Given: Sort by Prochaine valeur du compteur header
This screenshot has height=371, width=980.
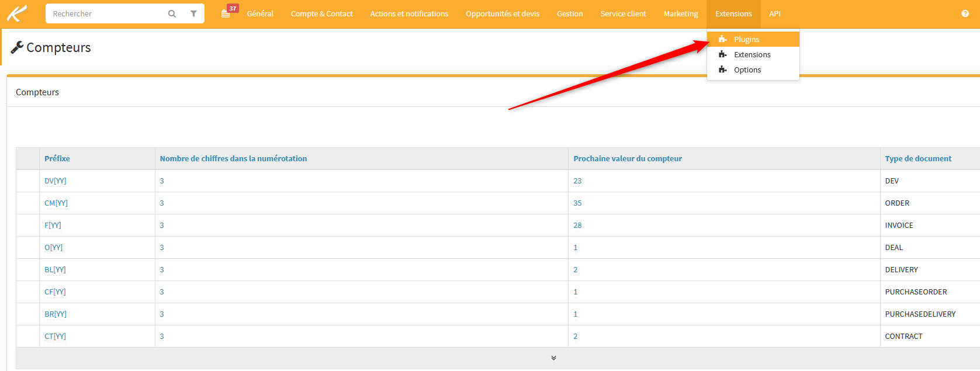Looking at the screenshot, I should (628, 158).
